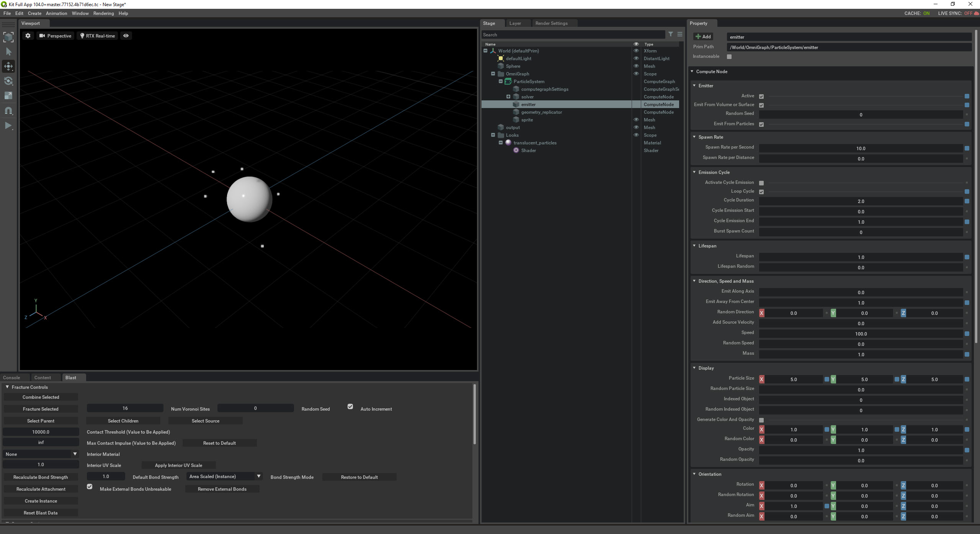
Task: Click the sprite mesh icon
Action: point(516,120)
